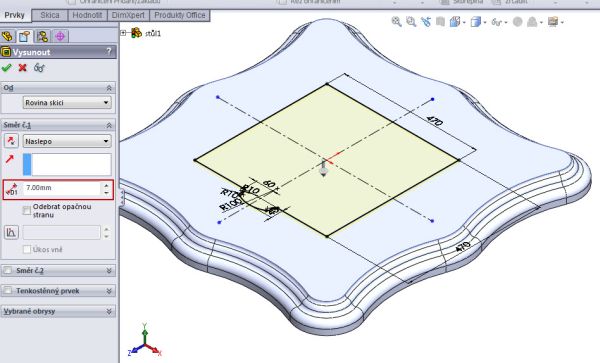Select stůl1 in the flyout tree
The height and width of the screenshot is (363, 600).
pyautogui.click(x=153, y=33)
